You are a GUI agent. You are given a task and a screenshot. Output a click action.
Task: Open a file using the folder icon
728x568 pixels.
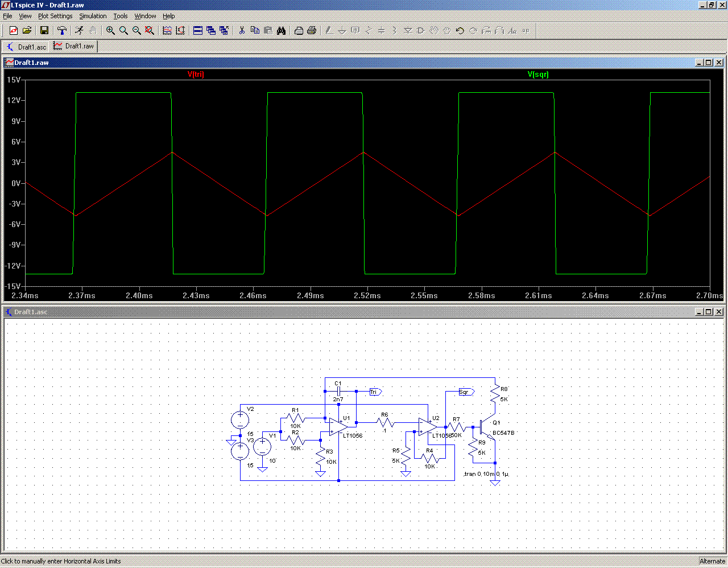point(27,31)
